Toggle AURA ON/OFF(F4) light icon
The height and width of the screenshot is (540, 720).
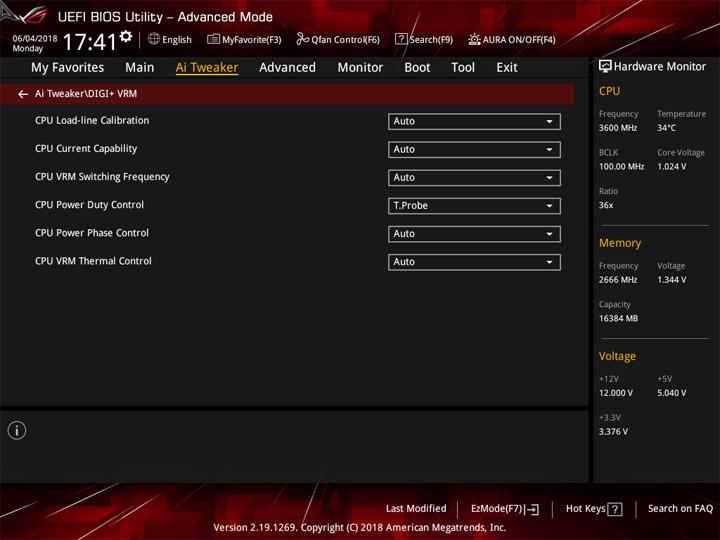(474, 39)
